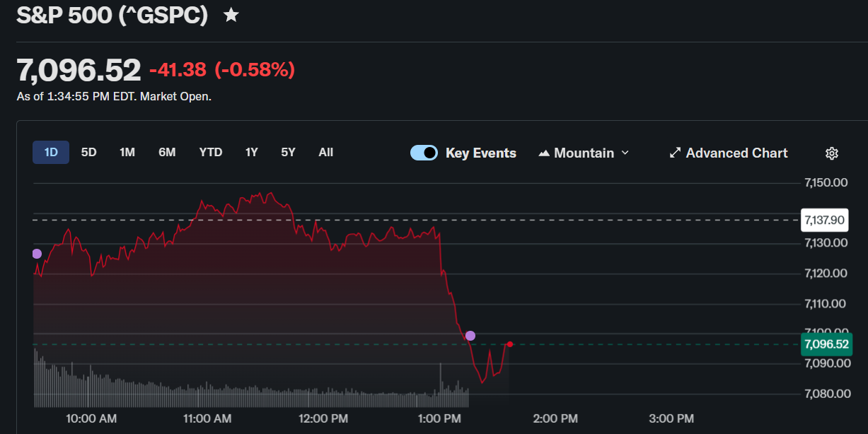Screen dimensions: 868x434
Task: Click the mountain chart type icon
Action: tap(544, 153)
